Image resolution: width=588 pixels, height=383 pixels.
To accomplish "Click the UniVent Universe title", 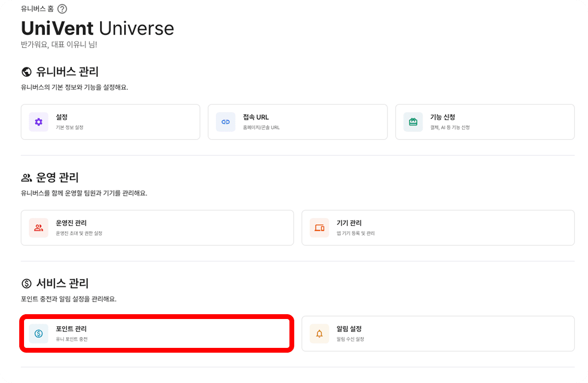I will (97, 28).
